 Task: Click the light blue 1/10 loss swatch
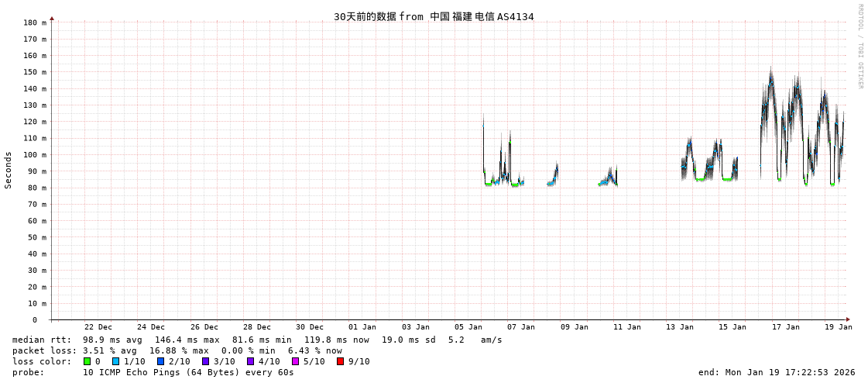pos(115,361)
